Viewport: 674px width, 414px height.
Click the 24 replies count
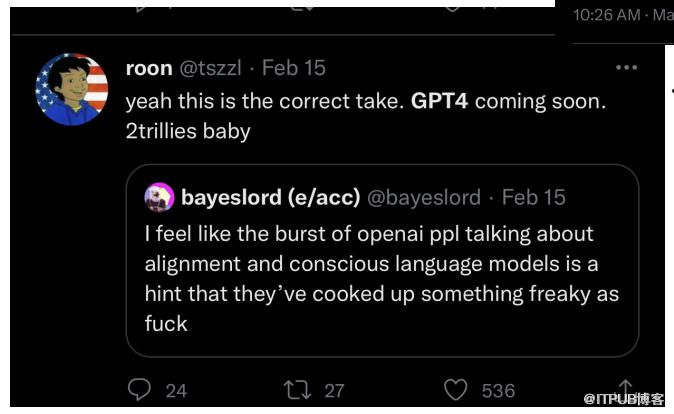[176, 390]
